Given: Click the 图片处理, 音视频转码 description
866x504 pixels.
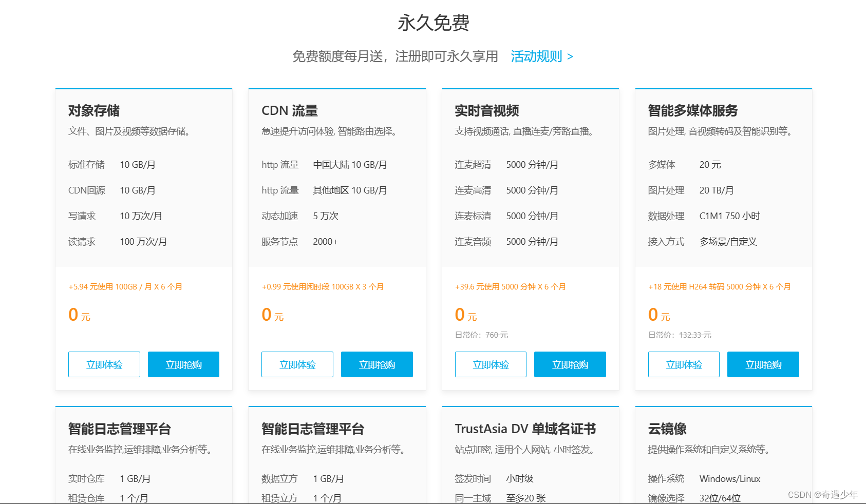Looking at the screenshot, I should (722, 131).
